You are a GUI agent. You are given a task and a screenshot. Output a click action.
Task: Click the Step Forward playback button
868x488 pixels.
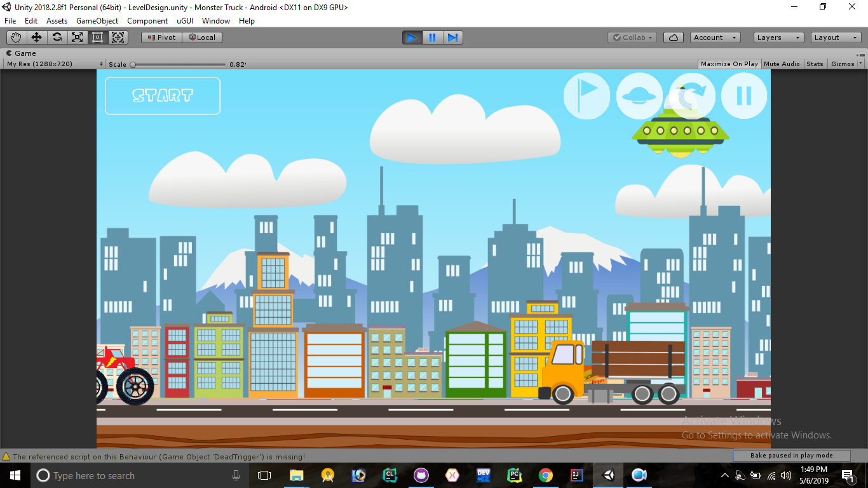[452, 37]
